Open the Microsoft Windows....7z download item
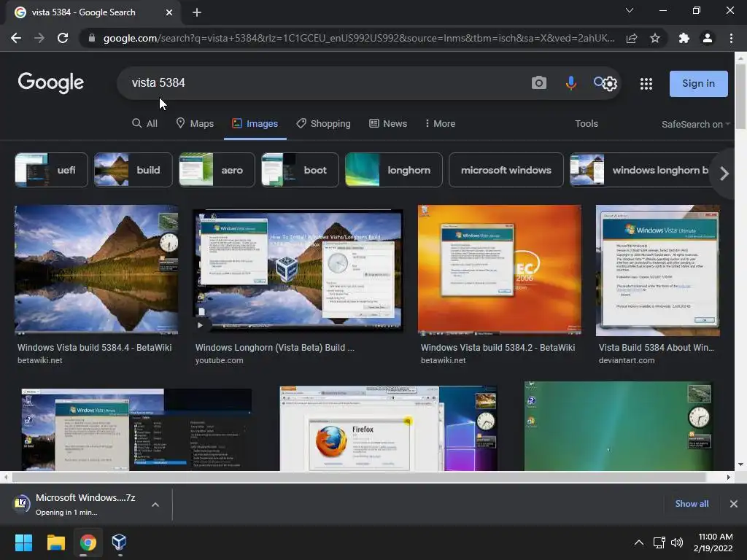Image resolution: width=747 pixels, height=560 pixels. pyautogui.click(x=76, y=505)
